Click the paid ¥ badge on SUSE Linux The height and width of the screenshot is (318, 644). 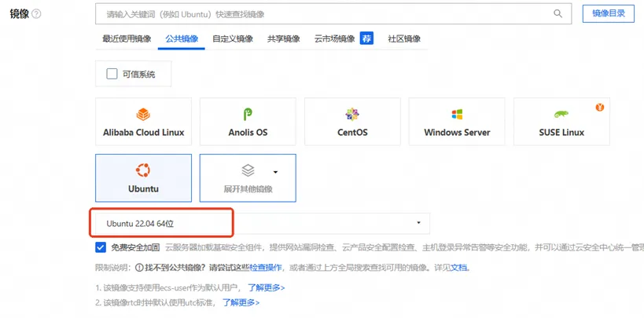(600, 108)
